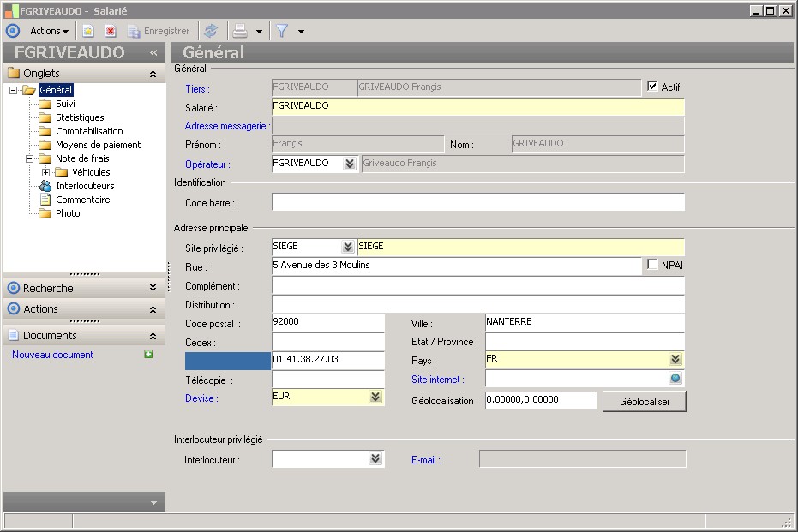798x532 pixels.
Task: Open the Pays dropdown
Action: (675, 360)
